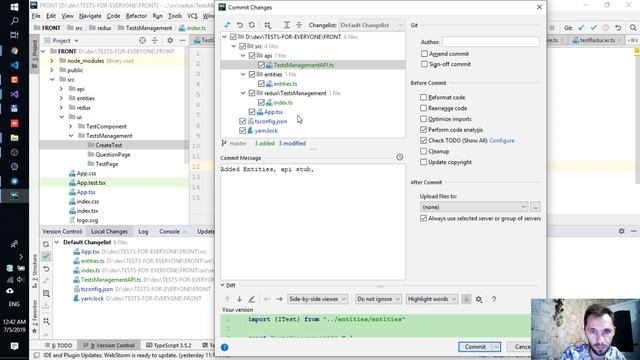Image resolution: width=640 pixels, height=360 pixels.
Task: Click inside the Commit Message text area
Action: click(x=313, y=222)
